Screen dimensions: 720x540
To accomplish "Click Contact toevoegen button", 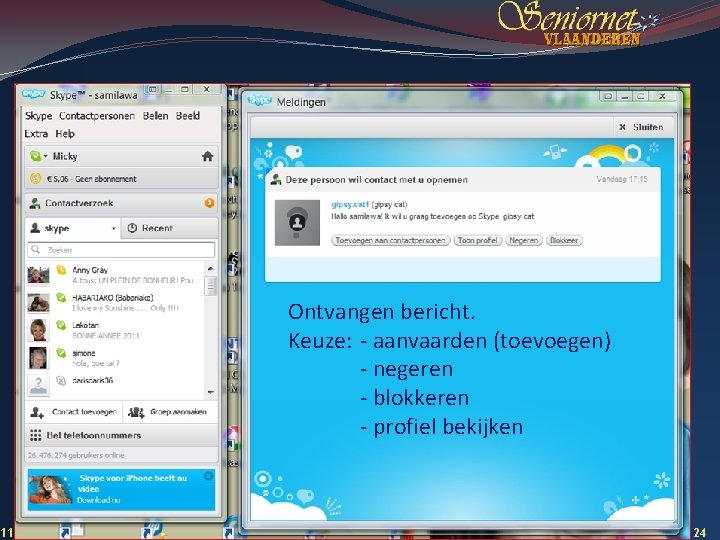I will pos(74,412).
